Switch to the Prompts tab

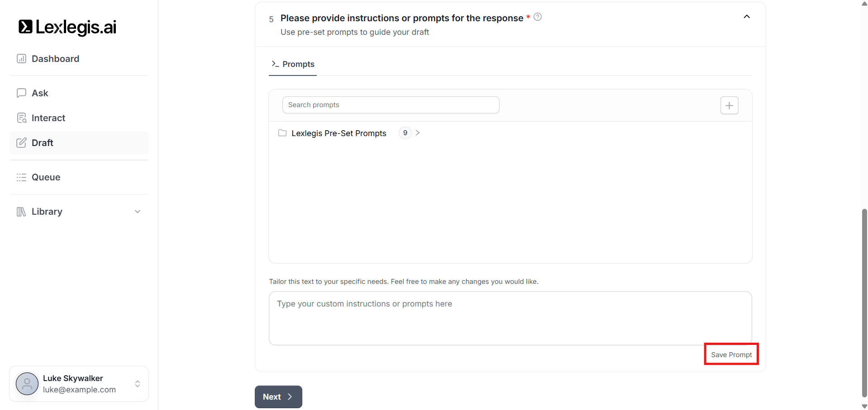coord(293,64)
